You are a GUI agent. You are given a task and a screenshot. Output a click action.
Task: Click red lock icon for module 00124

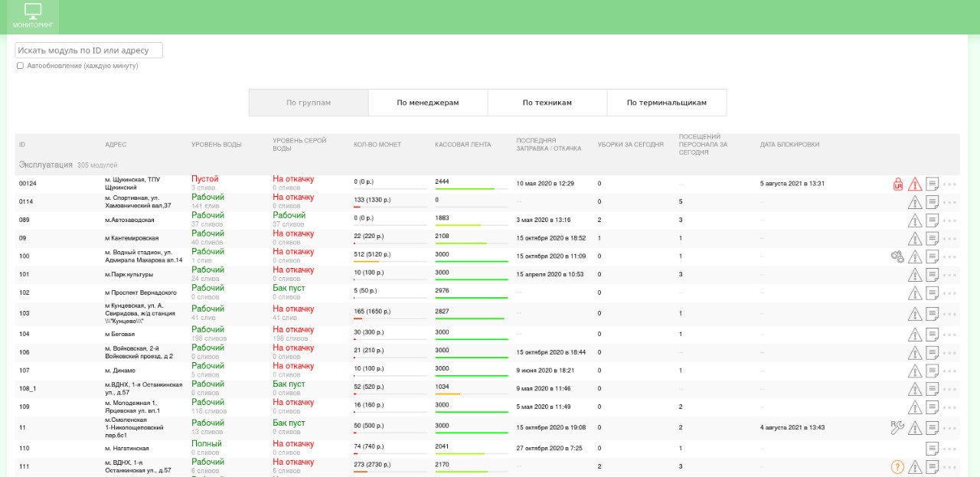click(x=898, y=184)
